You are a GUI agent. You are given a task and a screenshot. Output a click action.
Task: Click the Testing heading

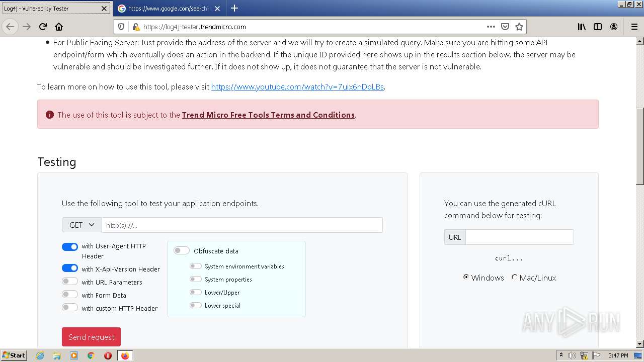click(57, 162)
